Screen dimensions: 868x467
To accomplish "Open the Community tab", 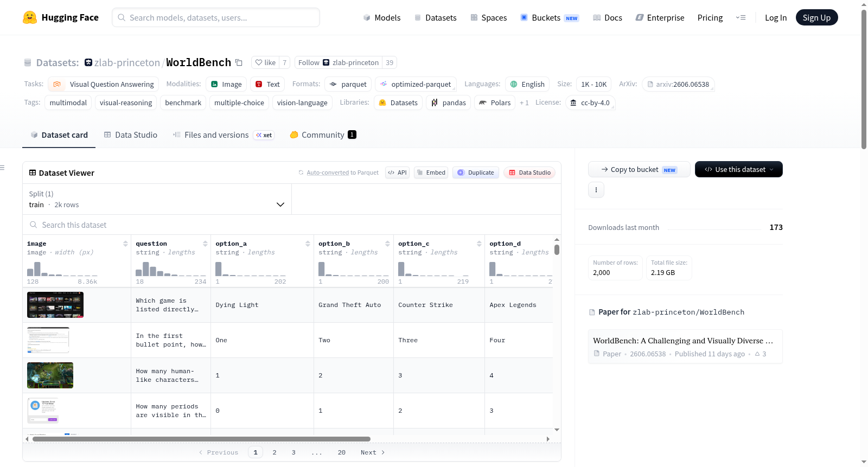I will tap(323, 135).
